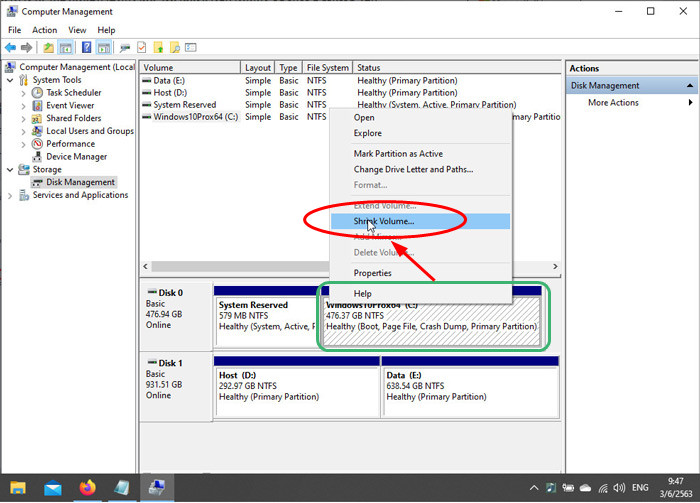Select Event Viewer in the tree
The image size is (700, 503).
click(x=70, y=105)
